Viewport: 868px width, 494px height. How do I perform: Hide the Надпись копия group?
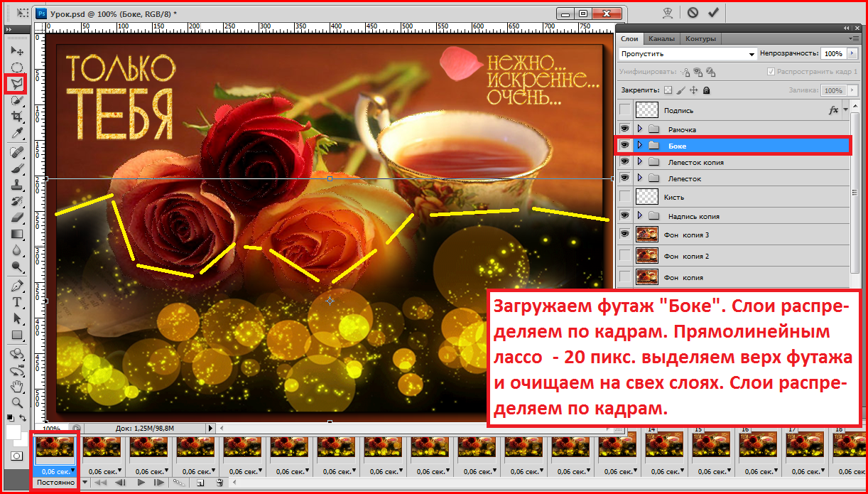625,215
